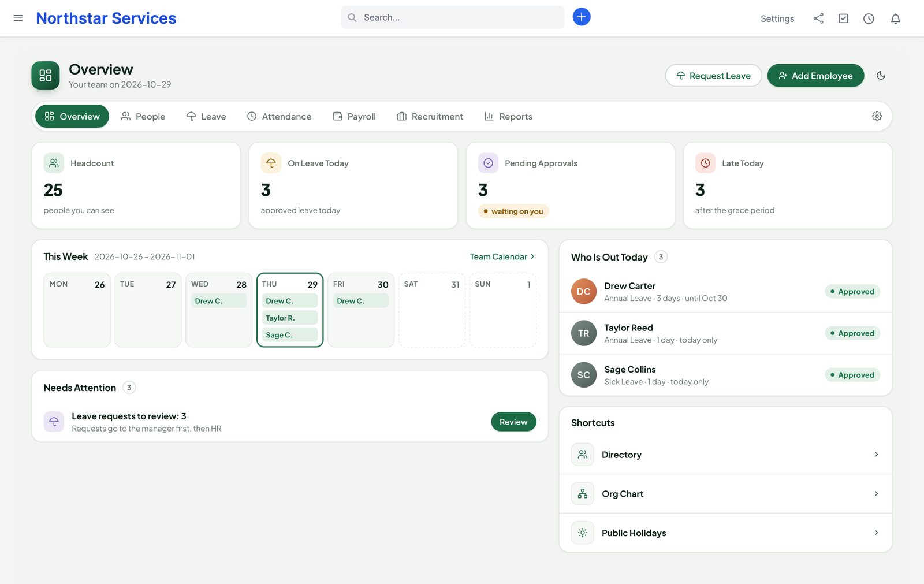The width and height of the screenshot is (924, 584).
Task: Click Sage Collins's SC avatar
Action: pos(584,375)
